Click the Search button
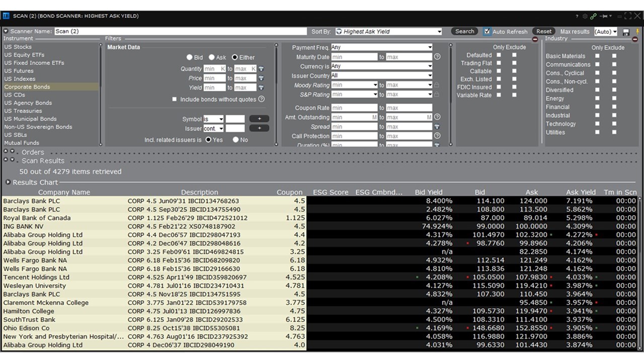Viewport: 644px width, 362px height. point(464,31)
